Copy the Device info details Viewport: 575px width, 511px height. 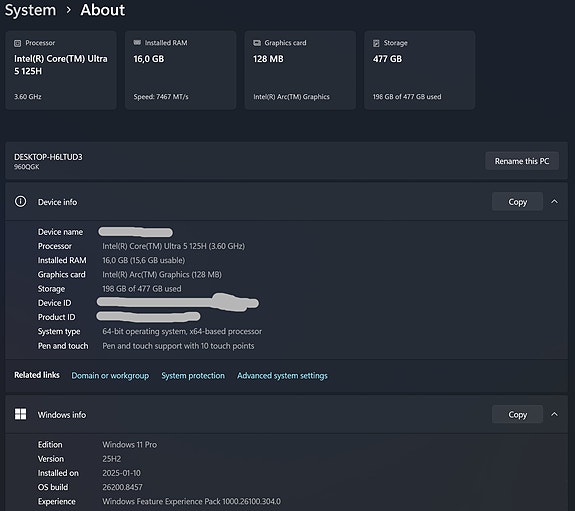pyautogui.click(x=517, y=201)
